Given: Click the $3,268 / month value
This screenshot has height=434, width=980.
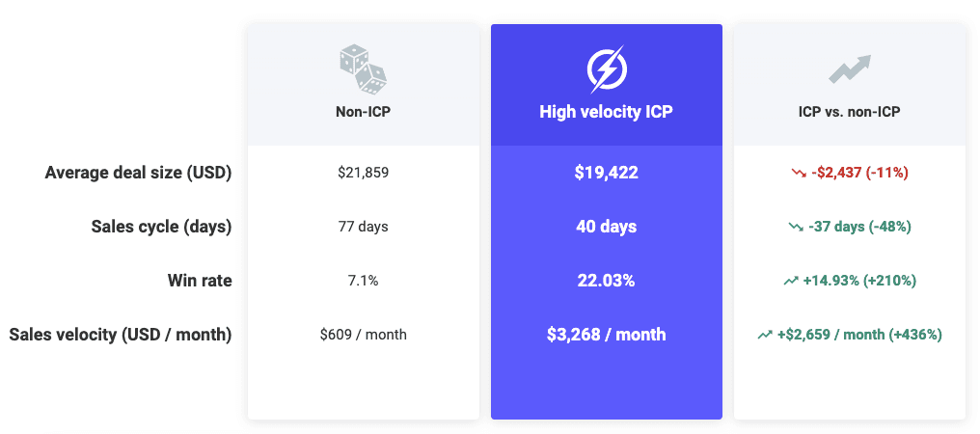Looking at the screenshot, I should (606, 335).
